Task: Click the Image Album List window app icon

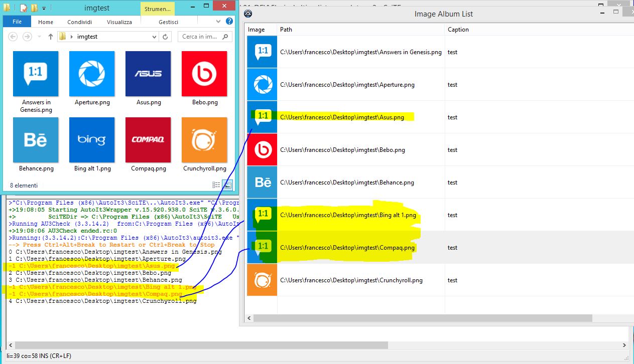Action: (248, 14)
